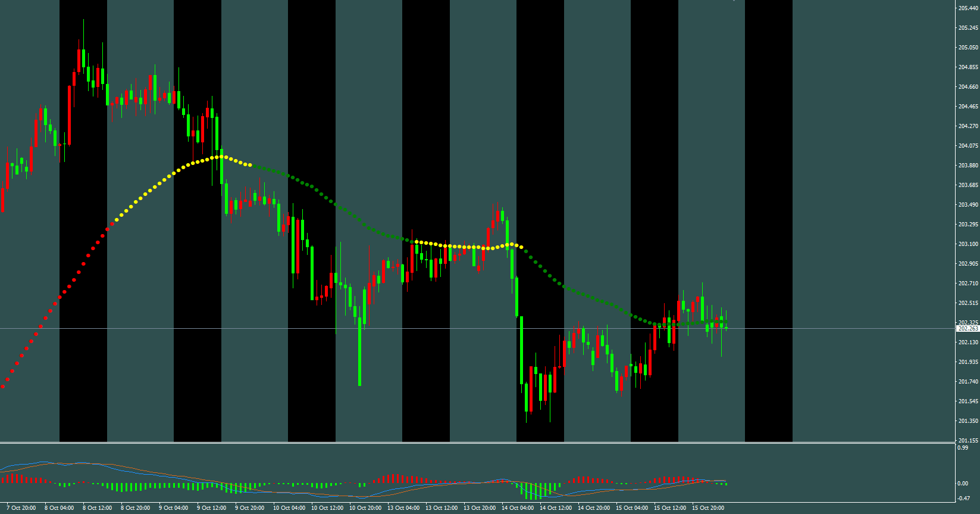
Task: Click the 201.155 price at axis bottom
Action: pos(968,441)
